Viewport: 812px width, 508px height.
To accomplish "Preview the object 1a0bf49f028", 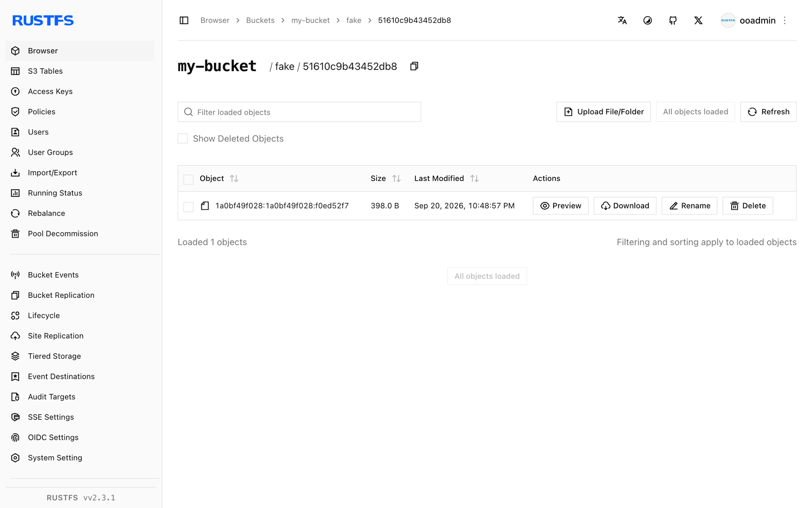I will [x=560, y=206].
